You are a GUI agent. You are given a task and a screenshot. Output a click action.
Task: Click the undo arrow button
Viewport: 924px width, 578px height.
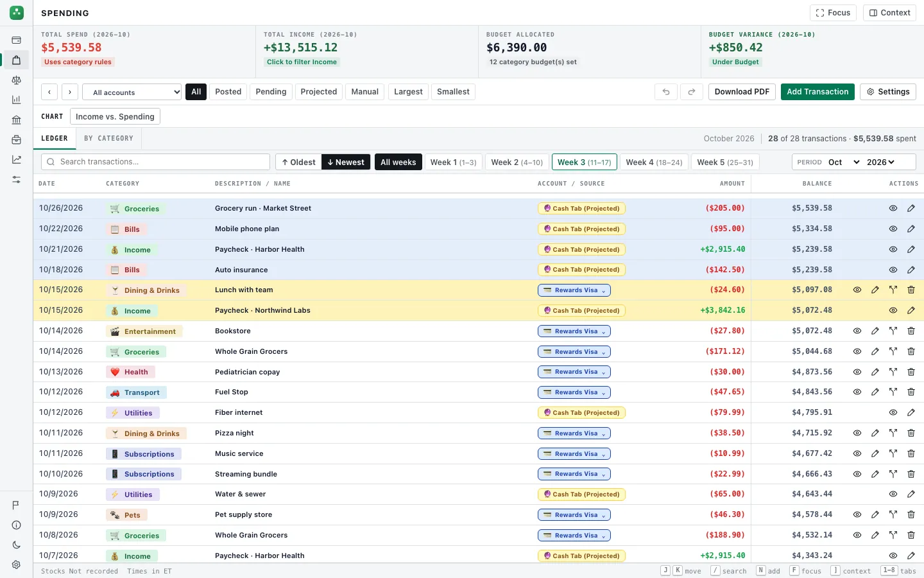pyautogui.click(x=666, y=92)
